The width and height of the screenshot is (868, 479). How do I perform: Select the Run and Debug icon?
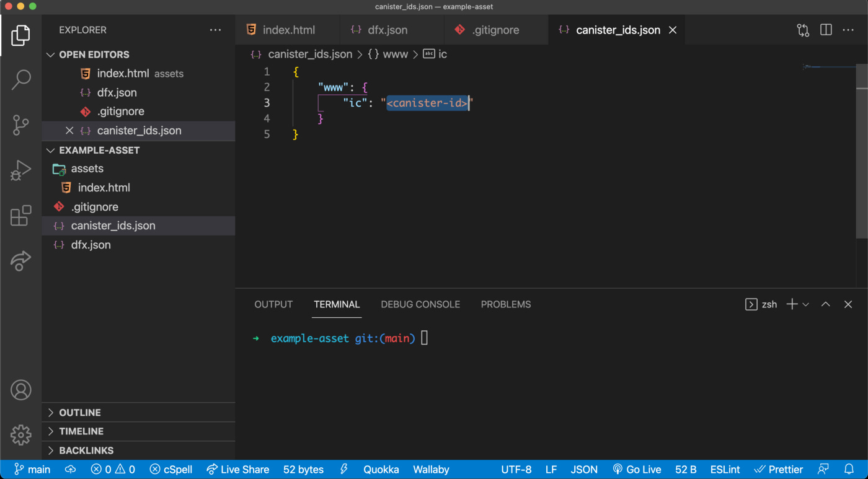point(21,170)
